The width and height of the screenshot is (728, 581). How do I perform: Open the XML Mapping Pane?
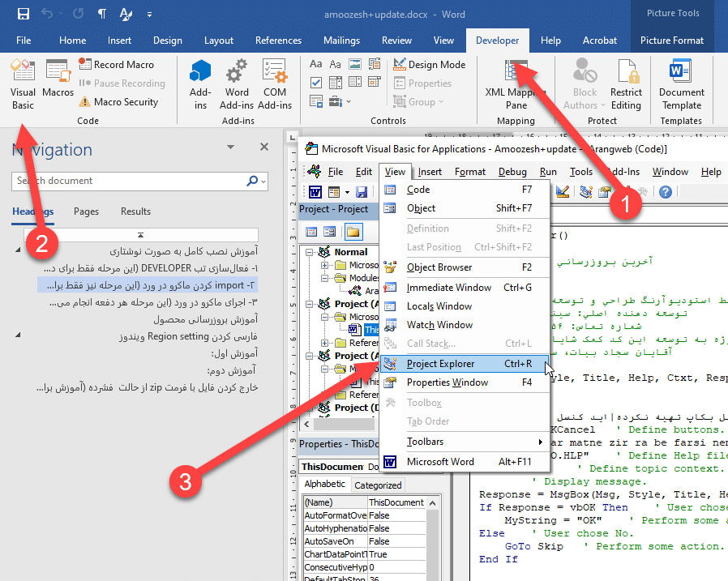coord(516,84)
